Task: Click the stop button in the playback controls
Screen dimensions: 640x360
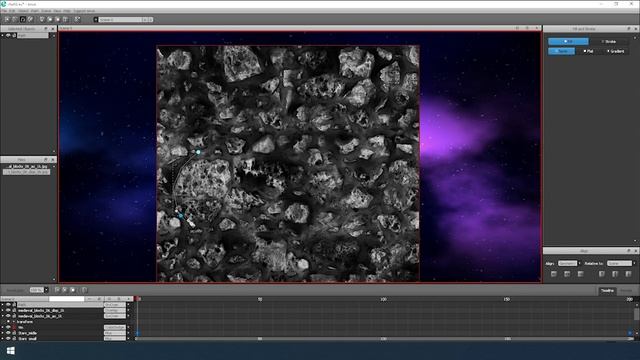Action: (x=73, y=290)
